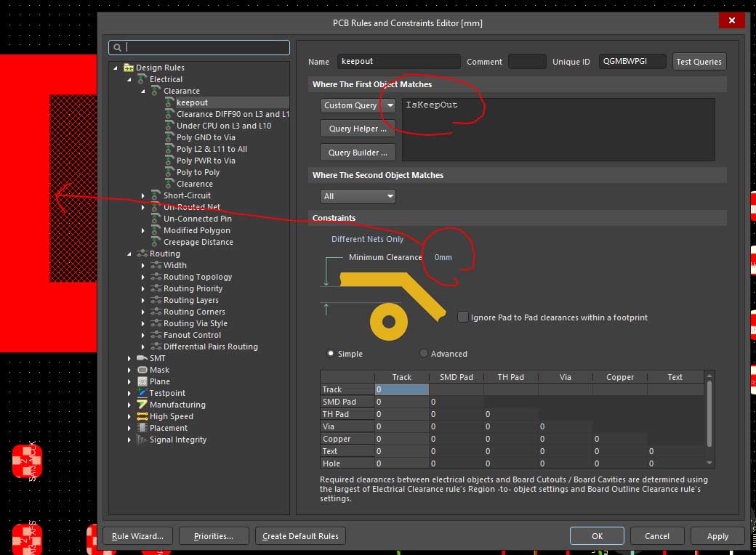Screen dimensions: 756x555
Task: Click the Design Rules root folder icon
Action: 129,68
